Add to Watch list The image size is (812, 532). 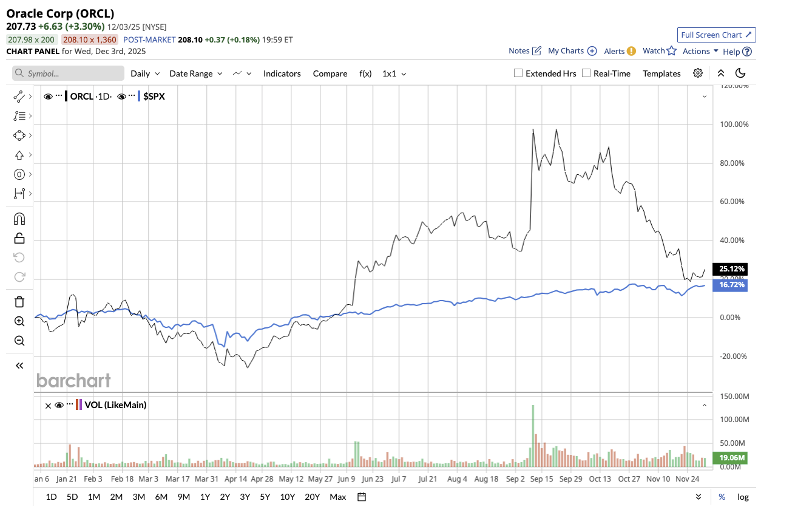659,51
